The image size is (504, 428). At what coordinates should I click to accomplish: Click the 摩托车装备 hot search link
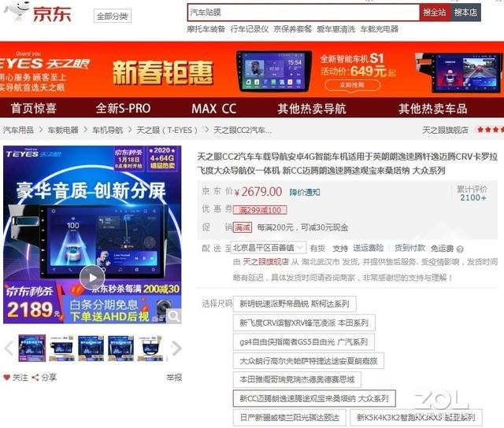tap(206, 29)
